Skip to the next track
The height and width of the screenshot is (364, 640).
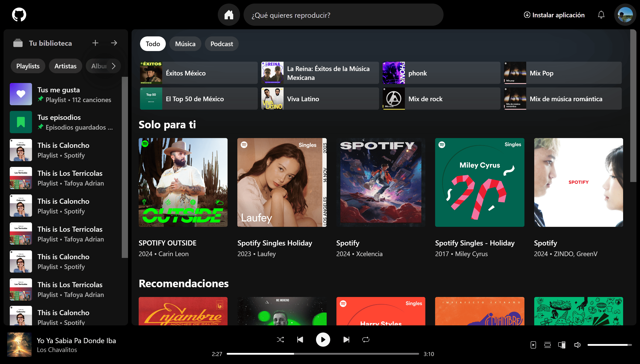(346, 340)
